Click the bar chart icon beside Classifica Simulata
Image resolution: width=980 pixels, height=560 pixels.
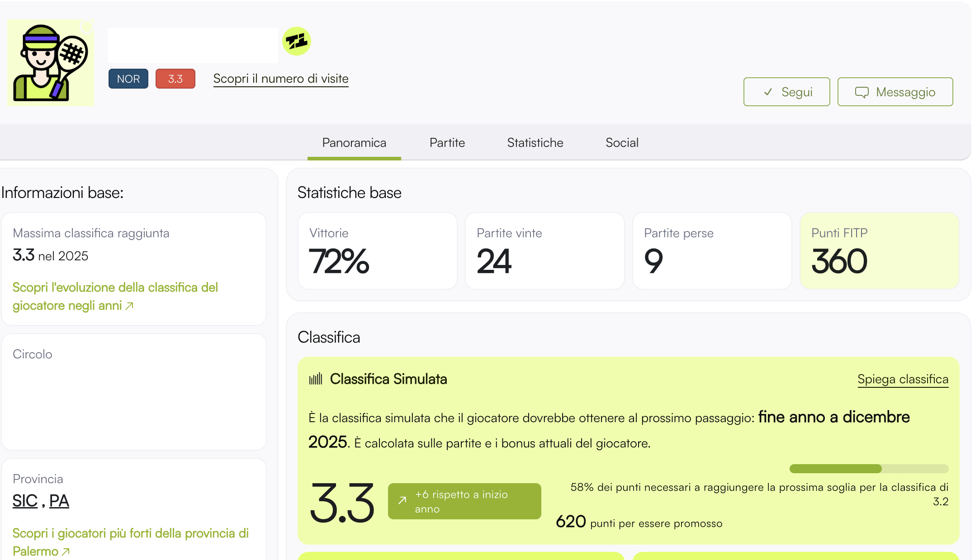pyautogui.click(x=316, y=379)
